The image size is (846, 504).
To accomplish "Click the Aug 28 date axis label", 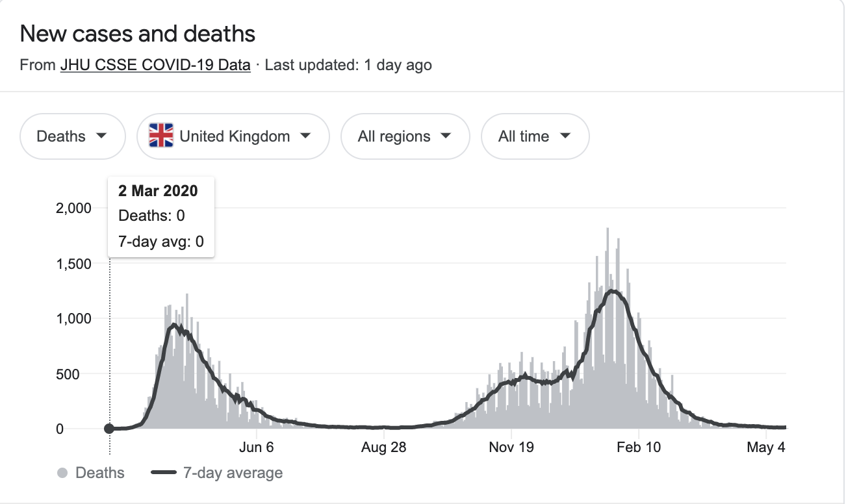I will (x=384, y=447).
